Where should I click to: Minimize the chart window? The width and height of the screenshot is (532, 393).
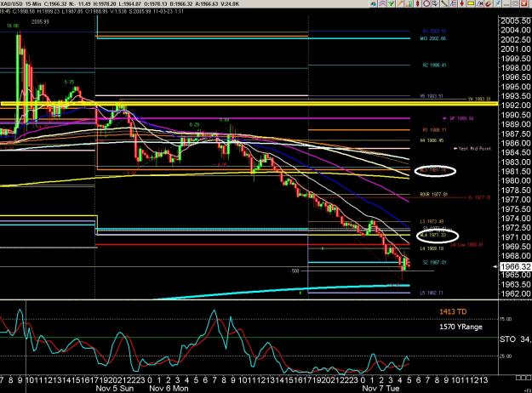click(507, 3)
